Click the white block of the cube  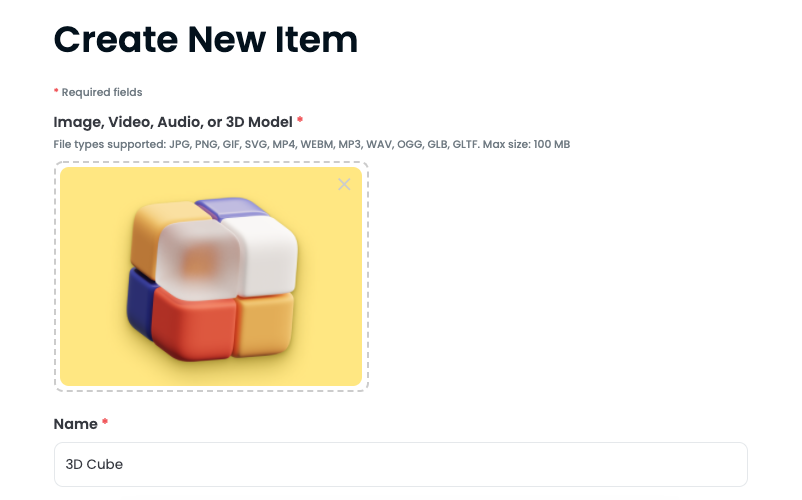tap(263, 253)
